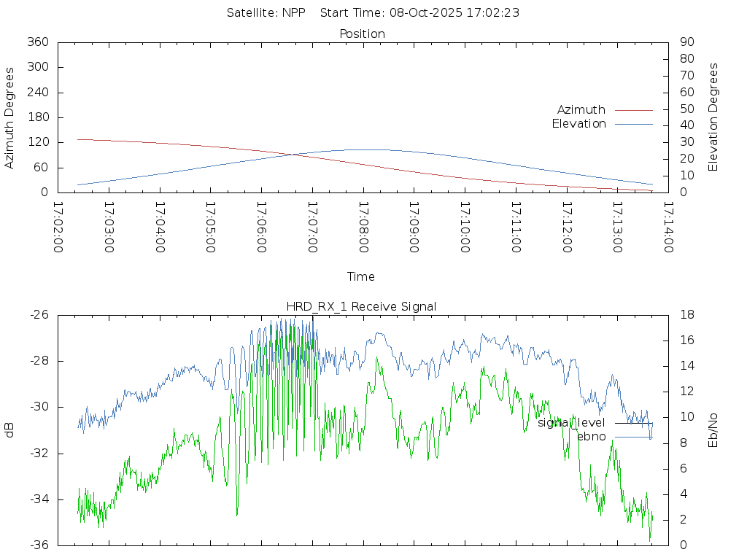Image resolution: width=747 pixels, height=560 pixels.
Task: Click the Position chart title
Action: click(362, 34)
